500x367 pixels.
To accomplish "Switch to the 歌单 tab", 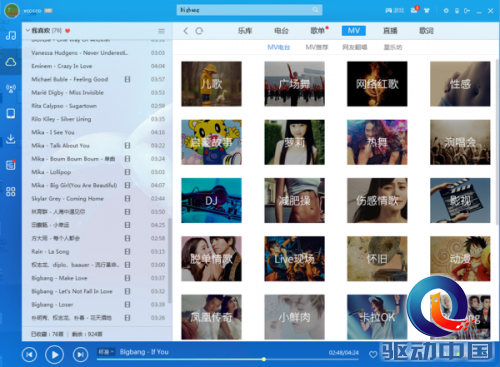I will coord(317,31).
